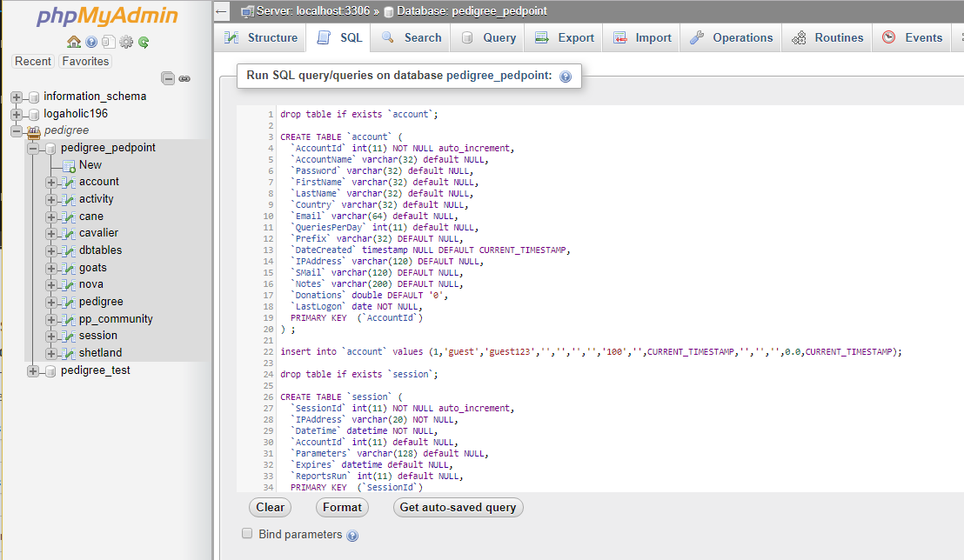Screen dimensions: 964x560
Task: Open the dbtables table
Action: (100, 250)
